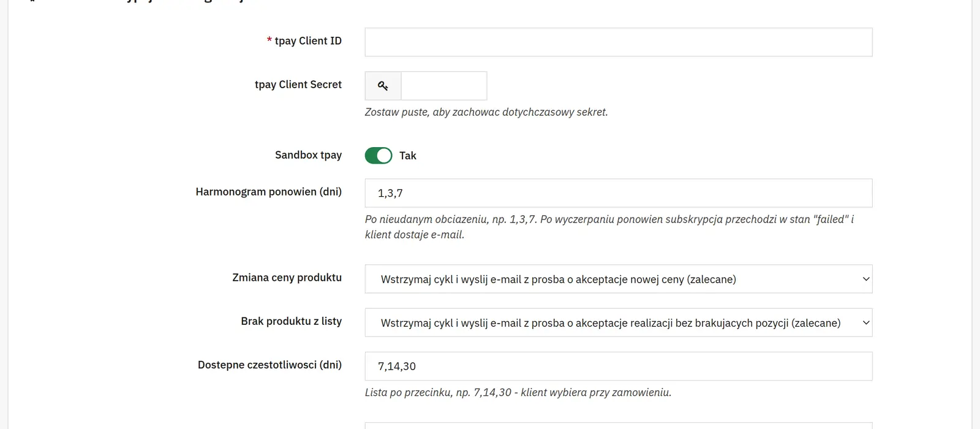Click the hint starting 'Lista po przecinku'
The width and height of the screenshot is (980, 429).
518,392
